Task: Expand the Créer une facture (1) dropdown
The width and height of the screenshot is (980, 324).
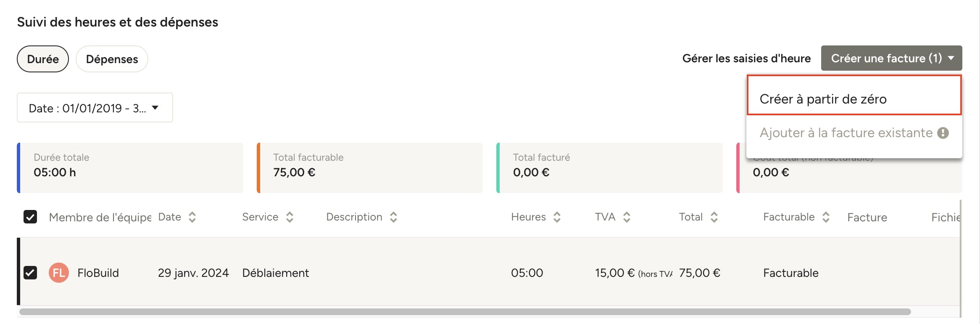Action: tap(891, 58)
